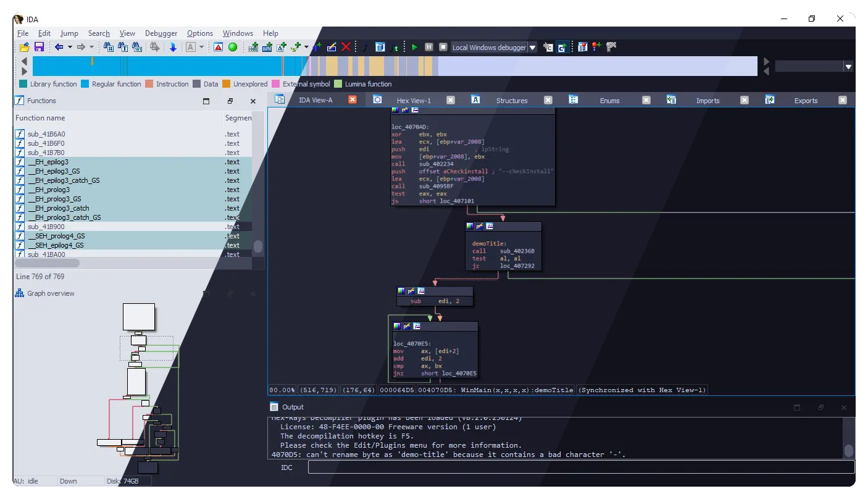Expand the navigation band dropdown at far right
This screenshot has width=868, height=499.
(848, 67)
